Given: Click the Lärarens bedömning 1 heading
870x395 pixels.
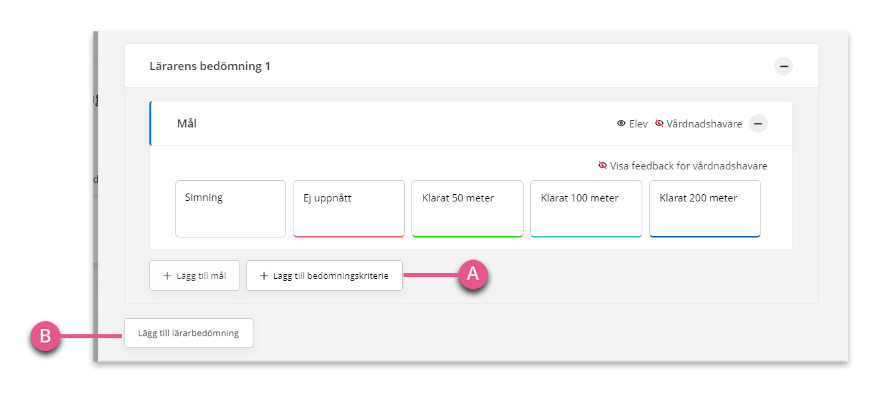Looking at the screenshot, I should (x=210, y=66).
